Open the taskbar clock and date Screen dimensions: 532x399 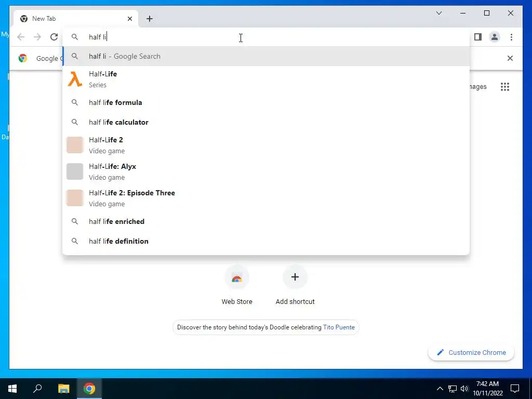click(x=487, y=389)
